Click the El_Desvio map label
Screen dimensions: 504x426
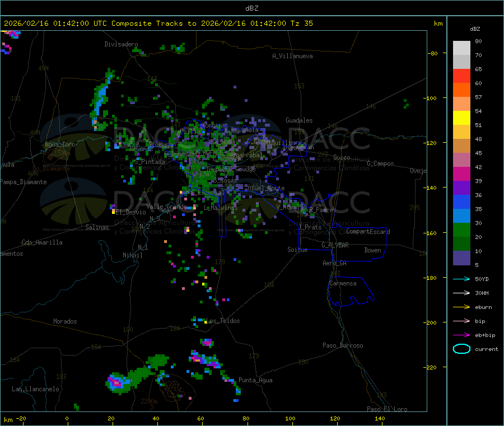point(131,212)
